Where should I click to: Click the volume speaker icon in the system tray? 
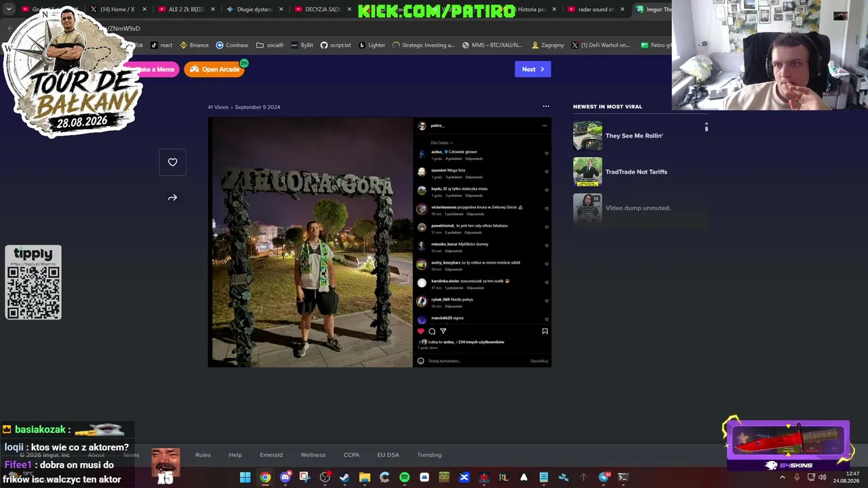823,477
